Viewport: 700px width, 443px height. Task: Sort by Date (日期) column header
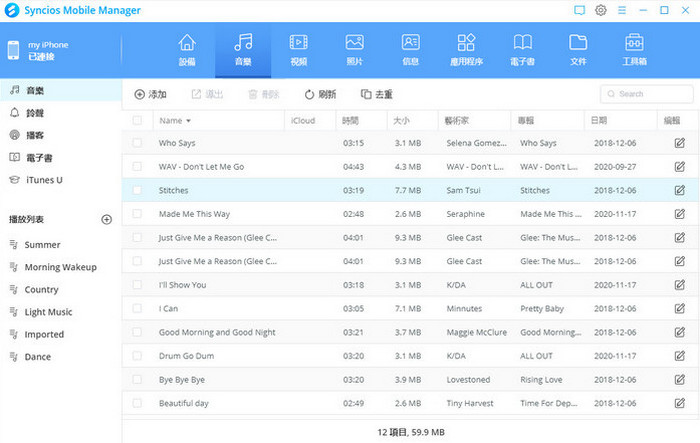(621, 121)
